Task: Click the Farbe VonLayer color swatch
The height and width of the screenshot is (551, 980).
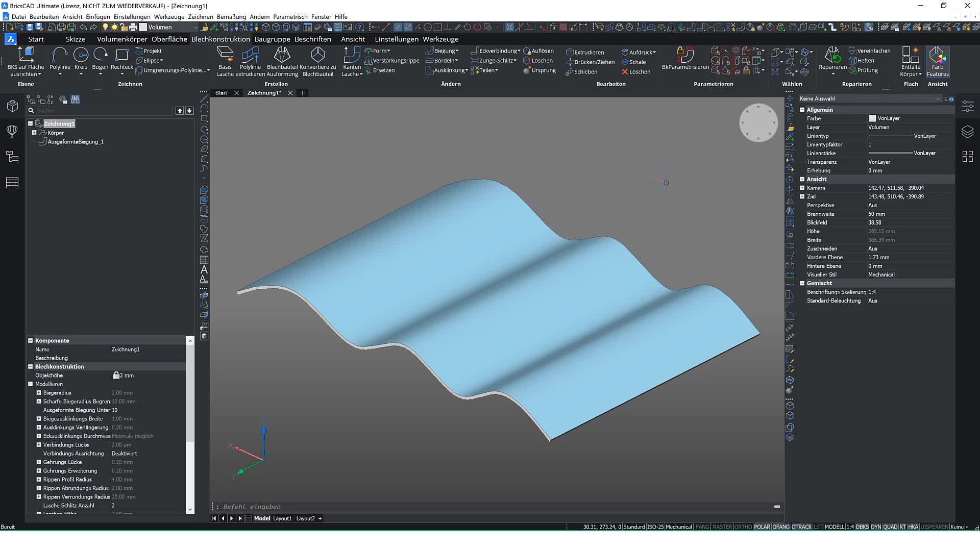Action: click(x=872, y=118)
